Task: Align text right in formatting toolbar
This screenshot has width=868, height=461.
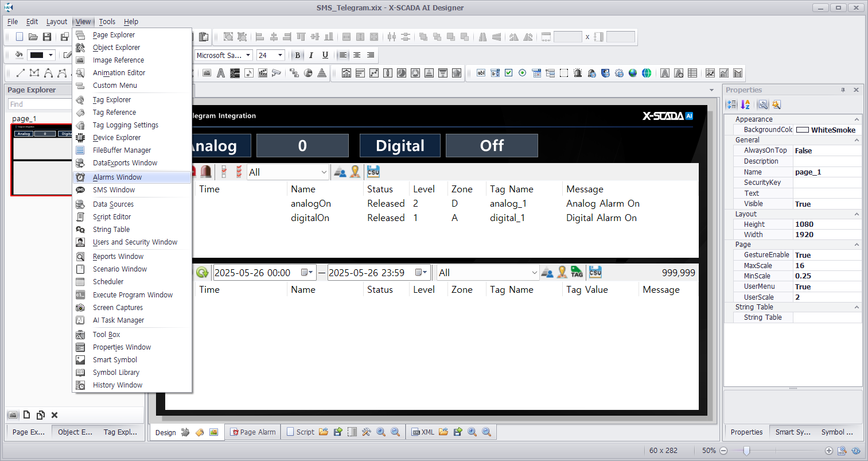Action: pos(371,55)
